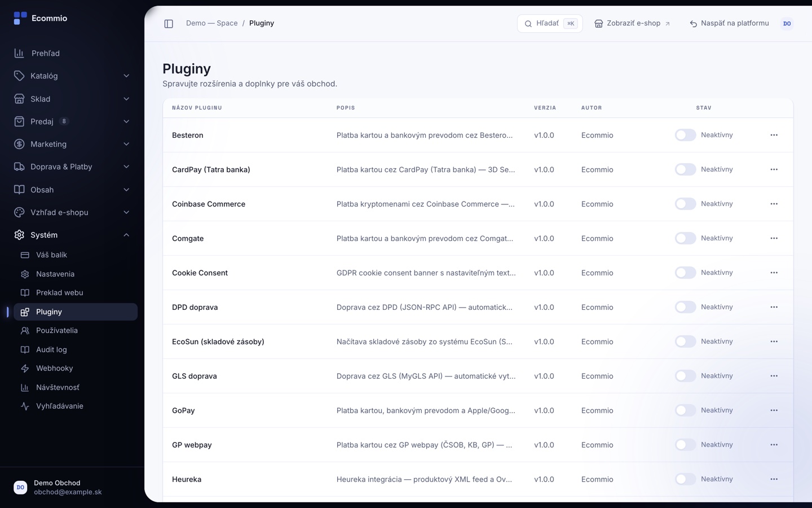Open more options for GoPay plugin
The image size is (812, 508).
point(774,410)
